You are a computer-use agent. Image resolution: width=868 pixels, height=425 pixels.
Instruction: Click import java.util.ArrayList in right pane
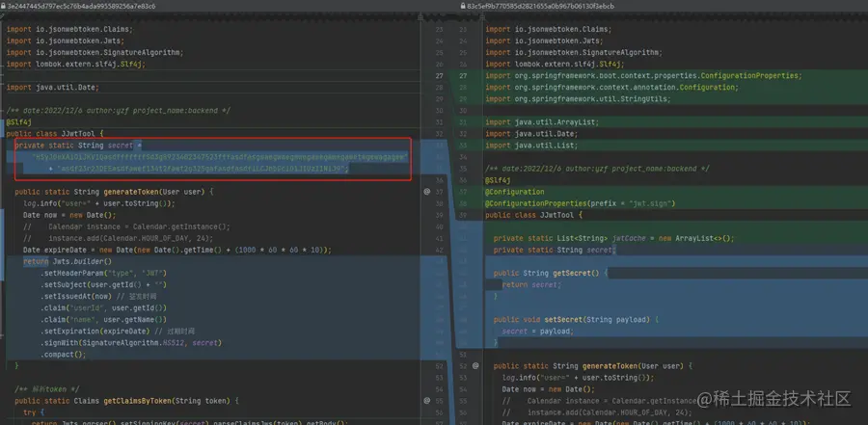[x=542, y=122]
